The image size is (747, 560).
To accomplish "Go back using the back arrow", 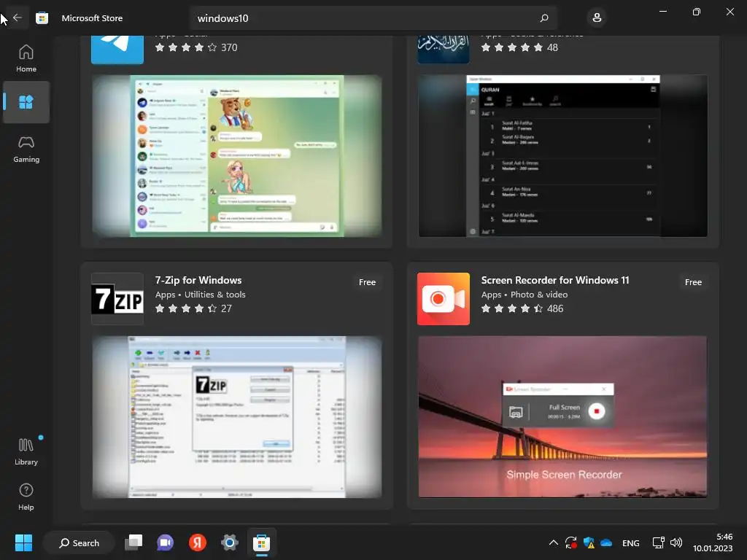I will 18,17.
